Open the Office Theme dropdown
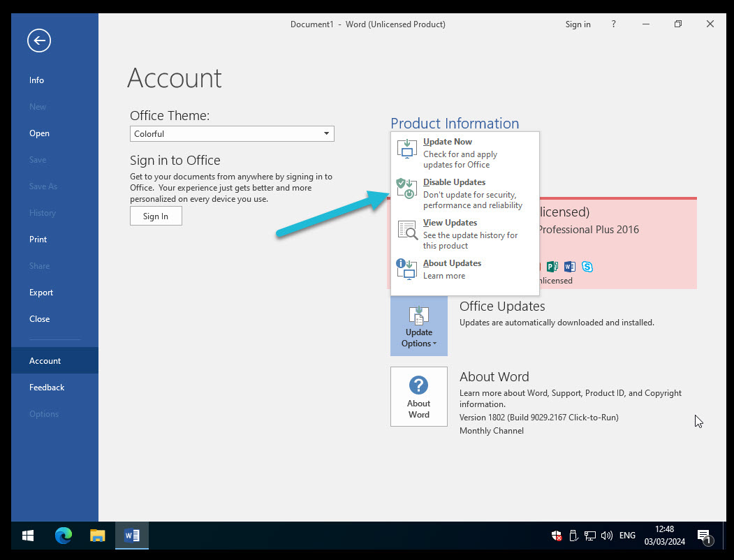Screen dimensions: 734x560 coord(232,133)
